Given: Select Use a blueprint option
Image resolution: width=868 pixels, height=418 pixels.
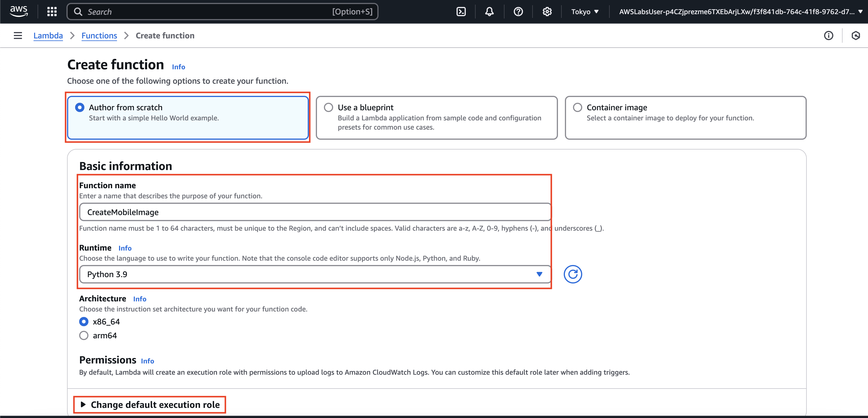Looking at the screenshot, I should 329,108.
